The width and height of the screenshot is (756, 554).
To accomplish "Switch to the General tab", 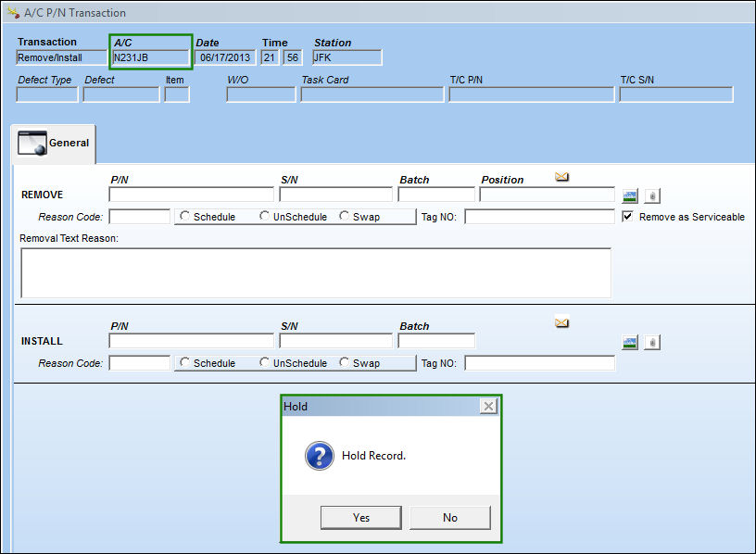I will click(54, 144).
